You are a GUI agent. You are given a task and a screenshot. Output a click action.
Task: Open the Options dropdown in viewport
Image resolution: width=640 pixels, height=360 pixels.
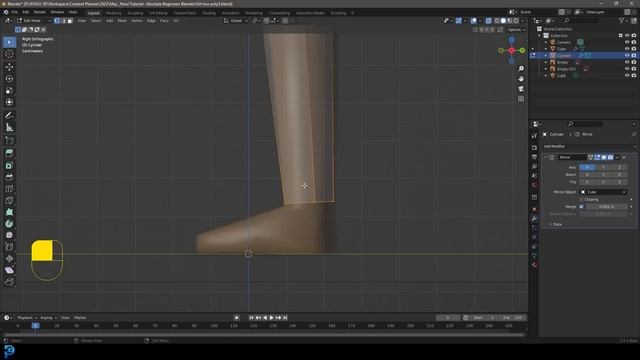click(x=516, y=30)
